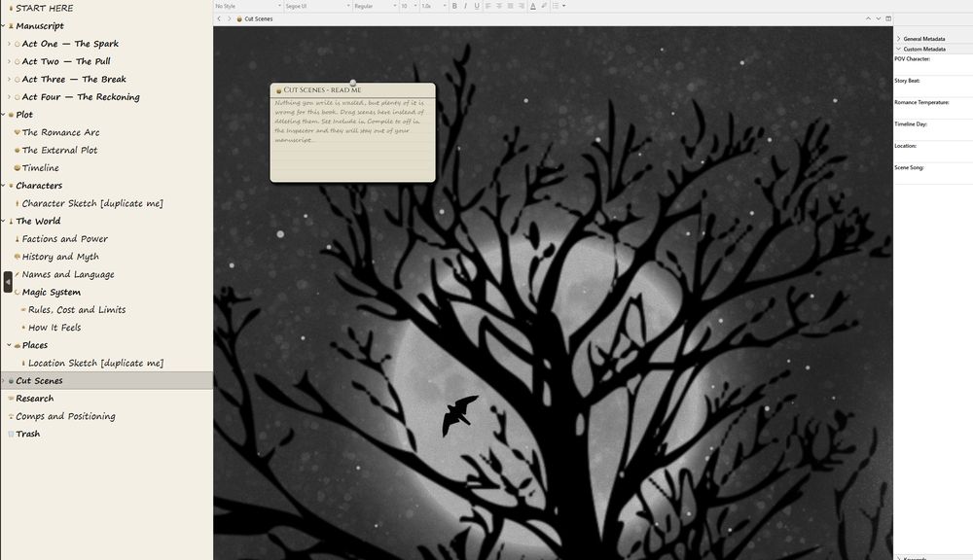This screenshot has width=973, height=560.
Task: Select Act Three — The Break
Action: point(74,80)
